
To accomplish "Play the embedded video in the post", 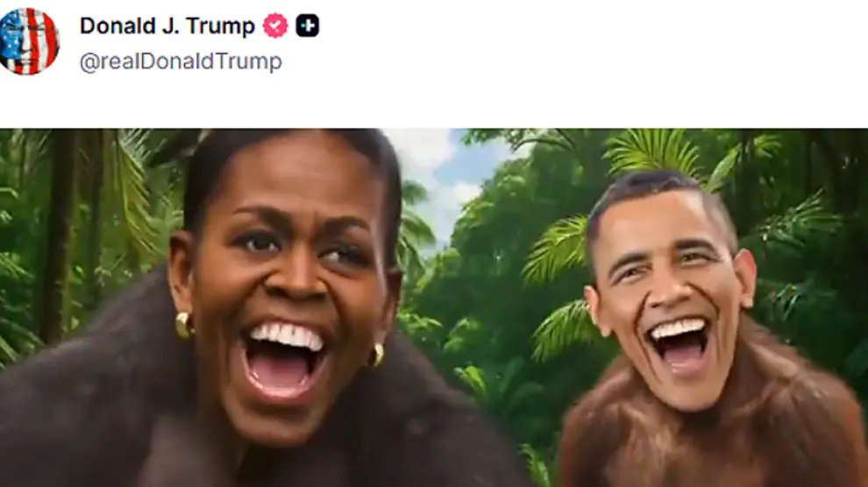I will pos(434,307).
